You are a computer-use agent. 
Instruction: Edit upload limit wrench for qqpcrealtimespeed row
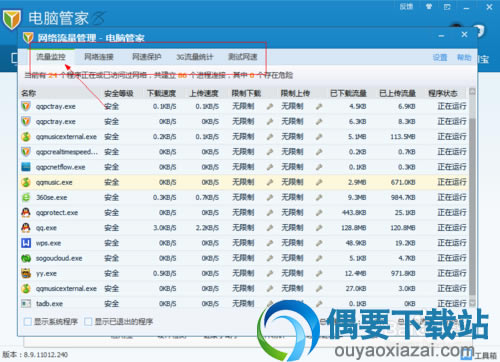click(319, 152)
